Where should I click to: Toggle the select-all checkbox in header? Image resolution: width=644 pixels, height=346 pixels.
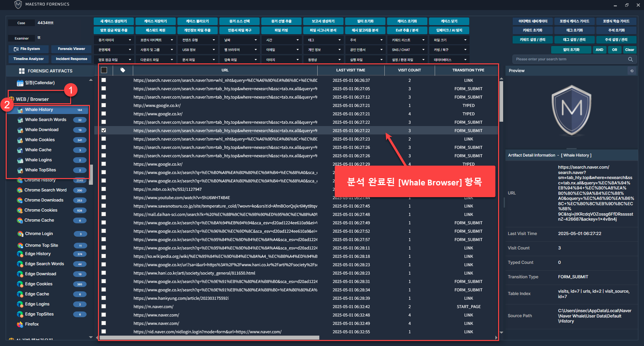click(x=104, y=70)
